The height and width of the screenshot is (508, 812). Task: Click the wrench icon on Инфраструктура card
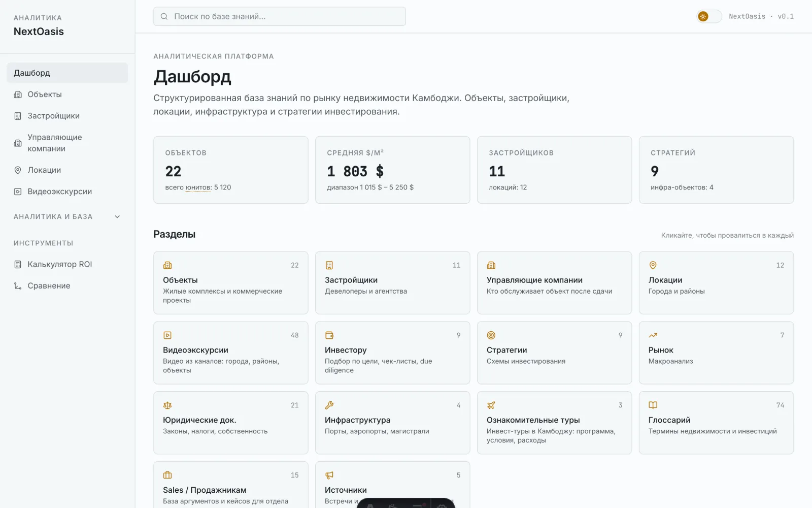coord(329,405)
